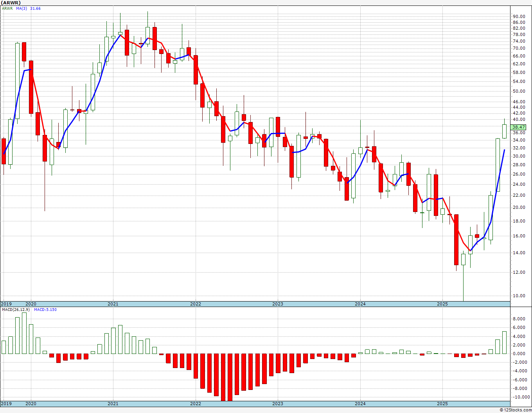The image size is (532, 413).
Task: Select the 2024 marker on price timeline
Action: coord(360,304)
